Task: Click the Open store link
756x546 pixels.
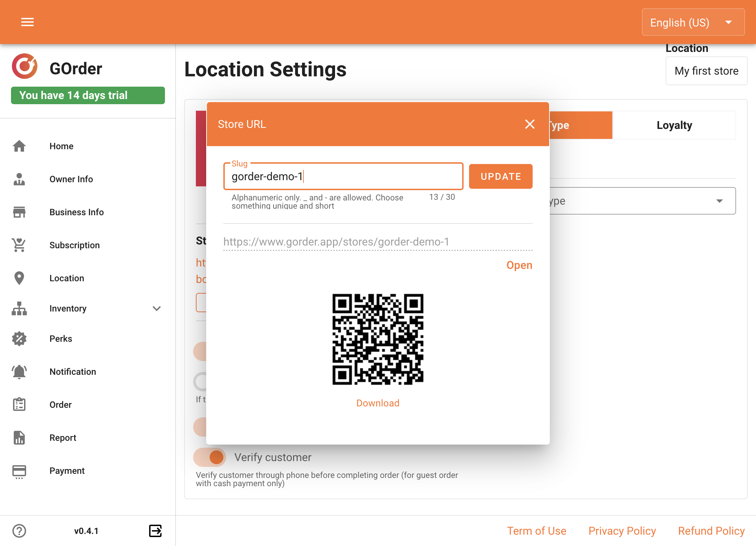Action: coord(519,265)
